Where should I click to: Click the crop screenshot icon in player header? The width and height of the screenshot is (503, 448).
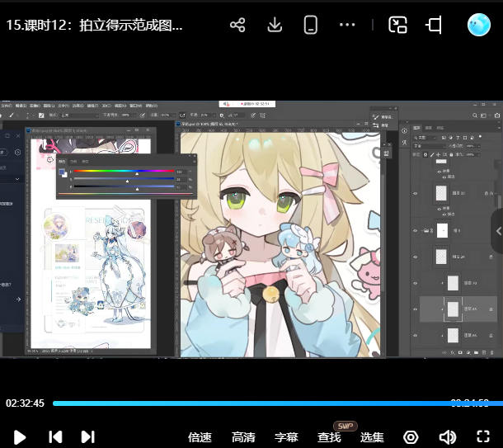(x=434, y=25)
